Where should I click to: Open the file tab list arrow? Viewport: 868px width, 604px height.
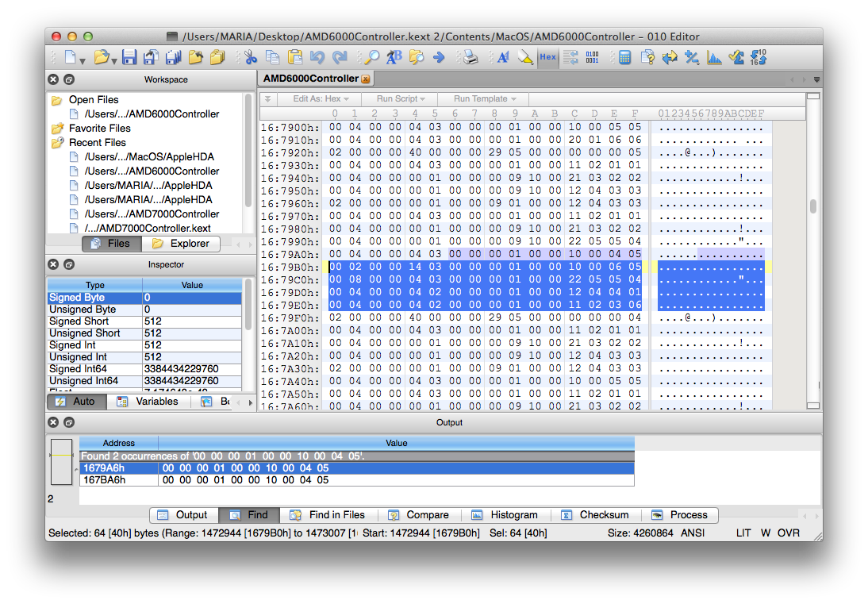[x=816, y=79]
